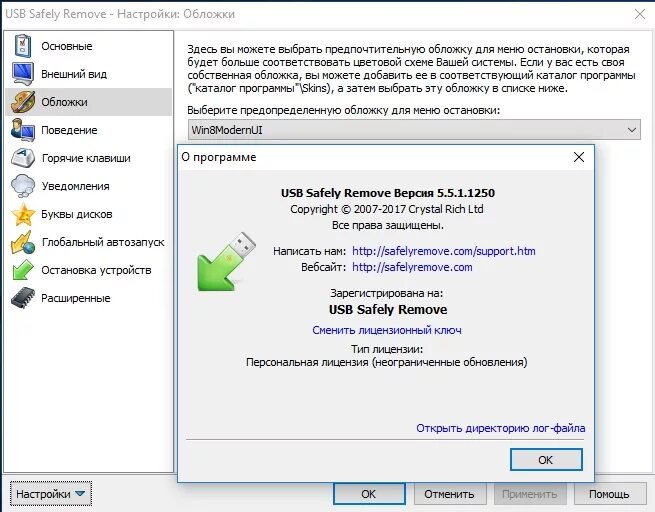The width and height of the screenshot is (655, 512).
Task: Click the USB stick logo in About dialog
Action: point(226,261)
